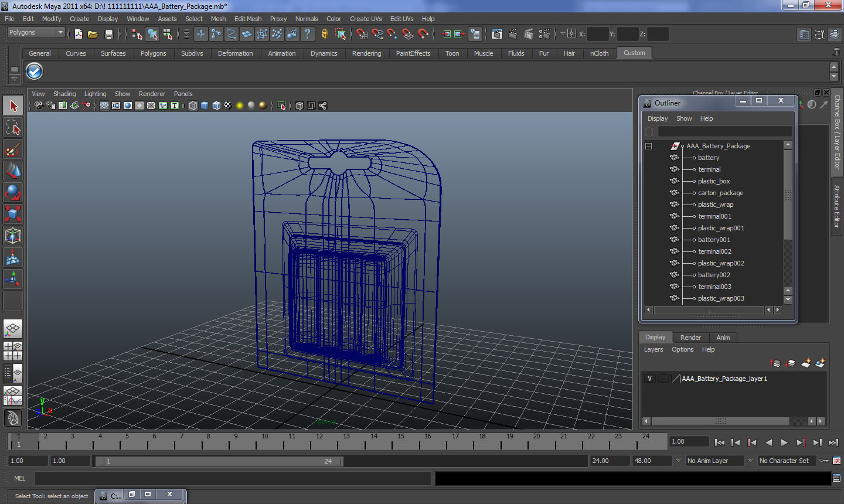844x504 pixels.
Task: Open the Create UVs menu
Action: [366, 19]
